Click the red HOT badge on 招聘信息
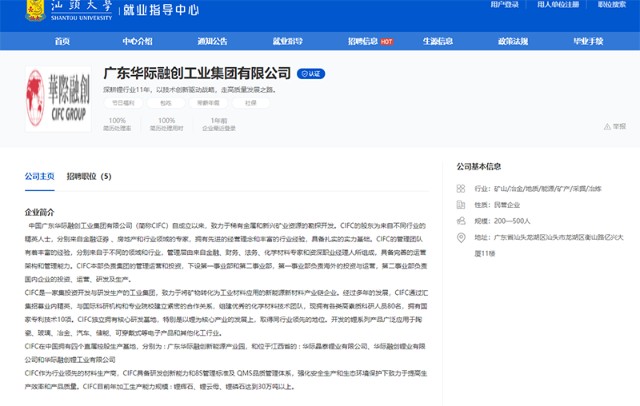 click(387, 42)
